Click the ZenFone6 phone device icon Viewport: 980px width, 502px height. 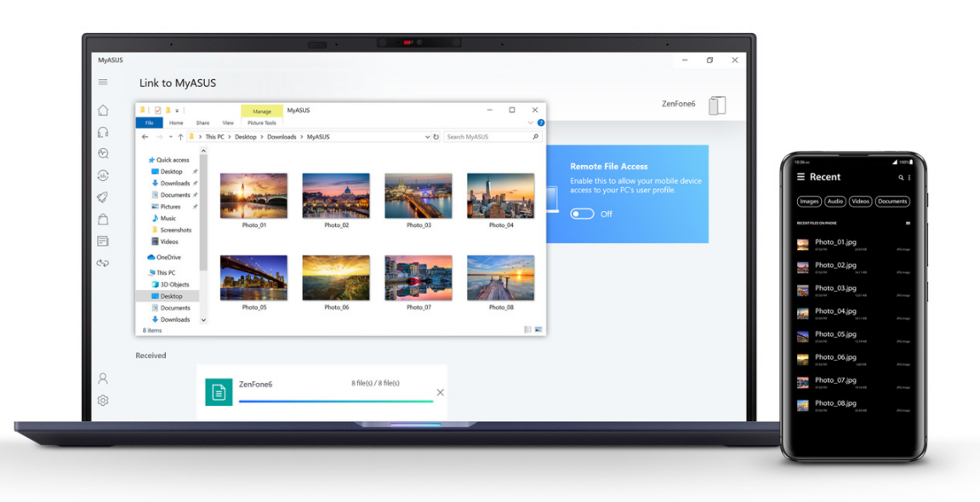pyautogui.click(x=717, y=105)
